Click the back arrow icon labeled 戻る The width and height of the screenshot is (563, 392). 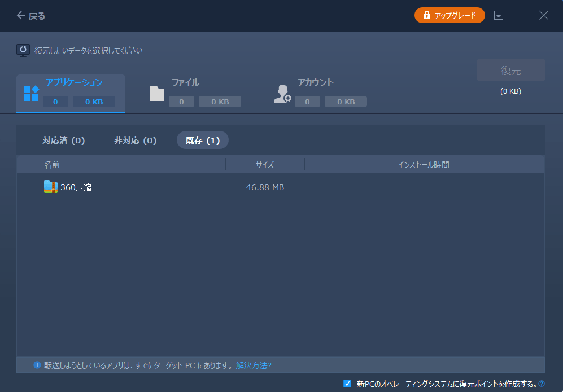coord(21,16)
